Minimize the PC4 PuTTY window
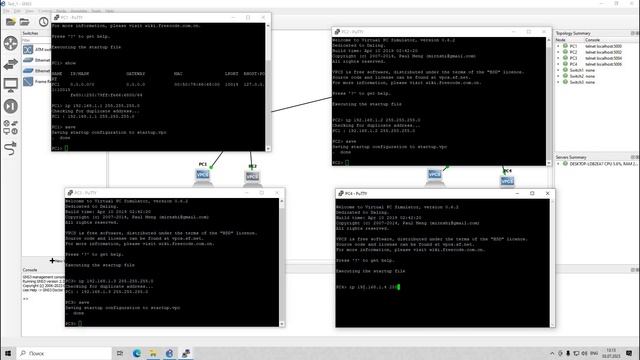This screenshot has width=640, height=360. pos(517,193)
